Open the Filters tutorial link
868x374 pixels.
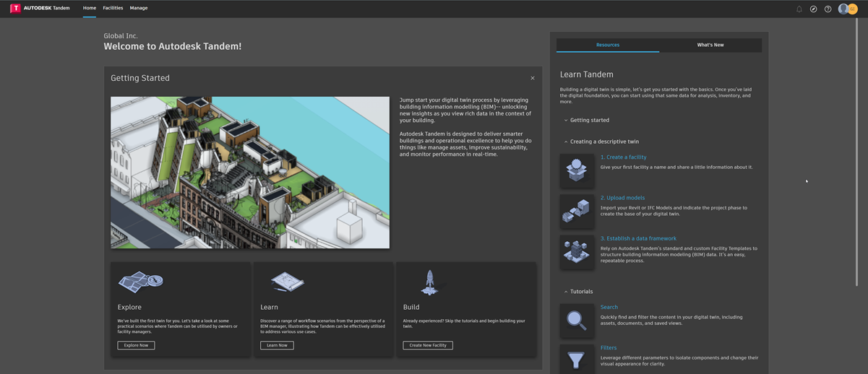pos(609,347)
